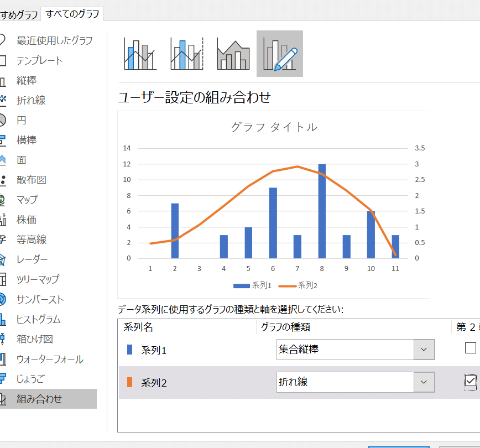The height and width of the screenshot is (448, 480).
Task: Open the 折れ線 chart type dropdown arrow
Action: pyautogui.click(x=424, y=382)
